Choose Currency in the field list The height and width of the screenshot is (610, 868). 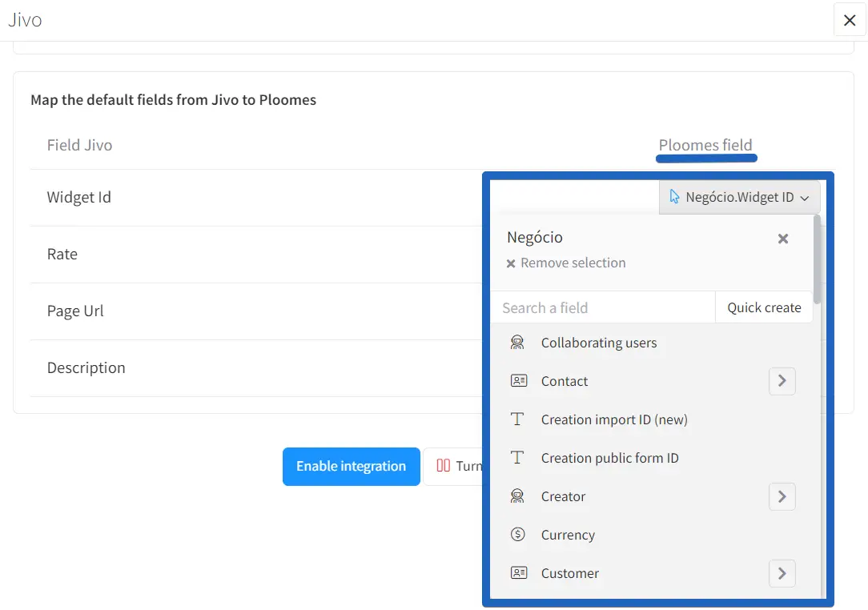568,535
